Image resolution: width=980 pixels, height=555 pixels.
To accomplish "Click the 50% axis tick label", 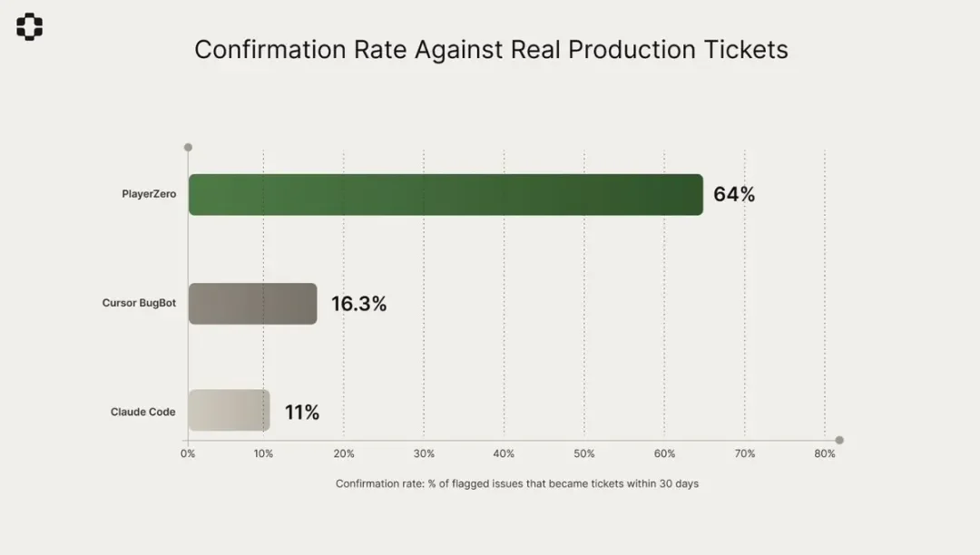I will 584,453.
